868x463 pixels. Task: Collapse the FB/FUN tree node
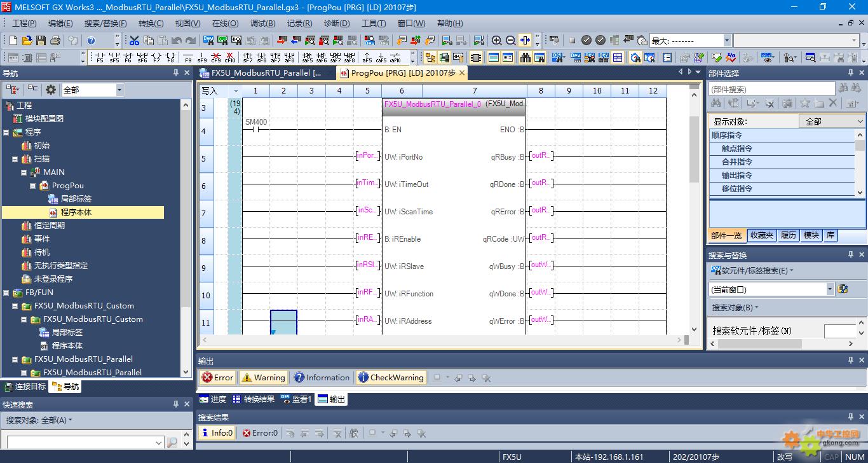(6, 293)
